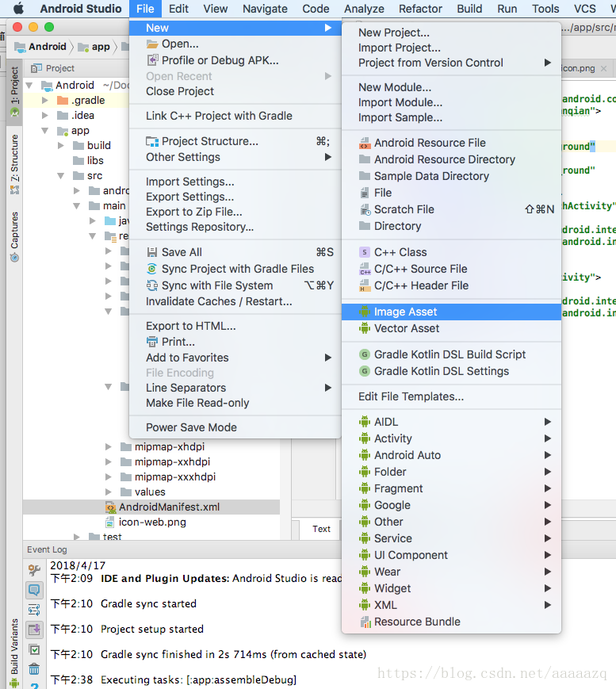Open Build Variants side panel
Image resolution: width=616 pixels, height=689 pixels.
click(x=14, y=652)
